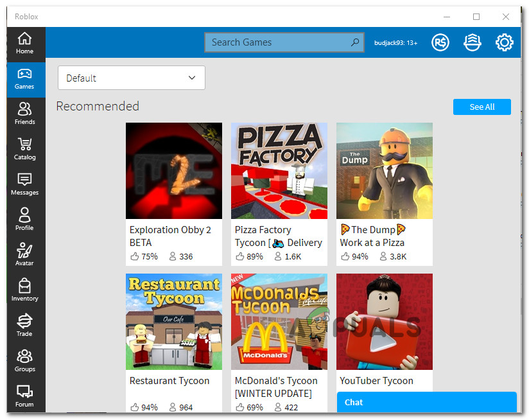Viewport: 529px width, 420px height.
Task: Open the Home sidebar icon
Action: pyautogui.click(x=24, y=44)
